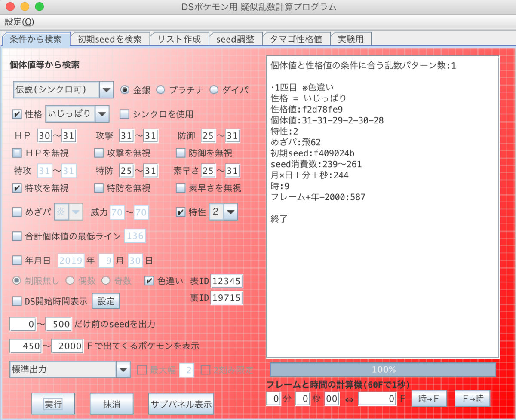
Task: Select the ダイパ radio button
Action: [x=214, y=90]
